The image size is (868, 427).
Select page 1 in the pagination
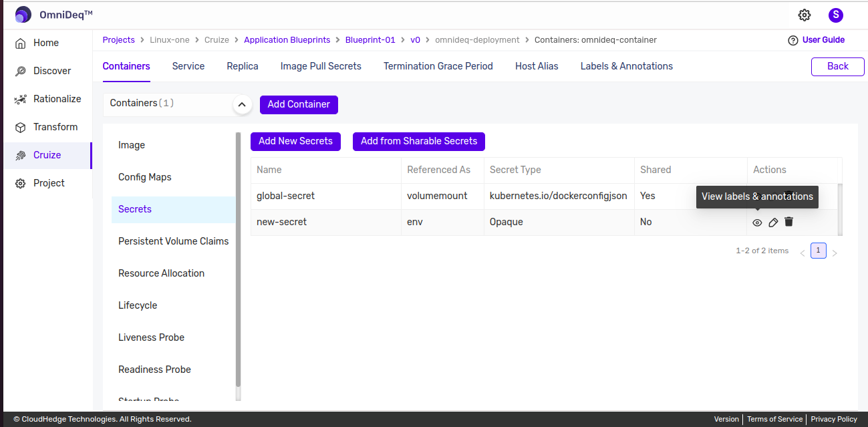[819, 251]
